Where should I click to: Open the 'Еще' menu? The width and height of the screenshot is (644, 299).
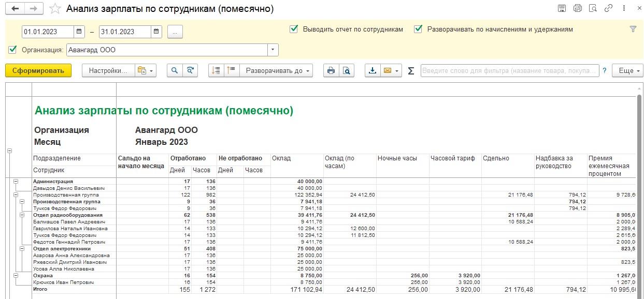627,71
